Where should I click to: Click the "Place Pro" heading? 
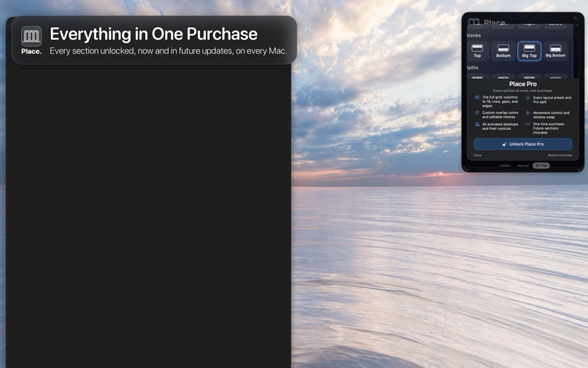523,84
